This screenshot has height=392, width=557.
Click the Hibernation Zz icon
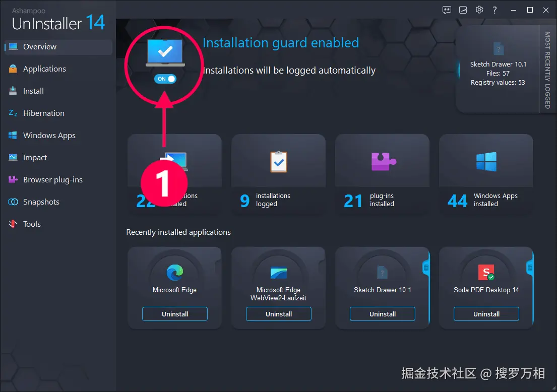(13, 113)
